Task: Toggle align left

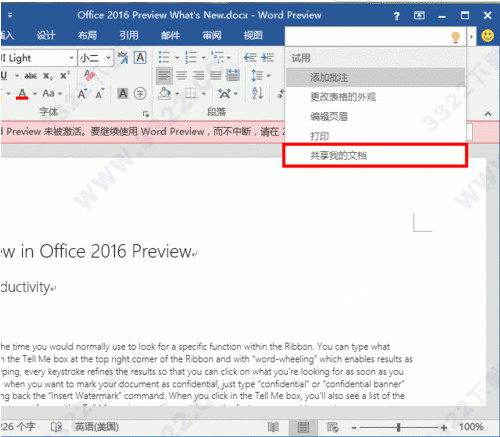Action: point(164,76)
